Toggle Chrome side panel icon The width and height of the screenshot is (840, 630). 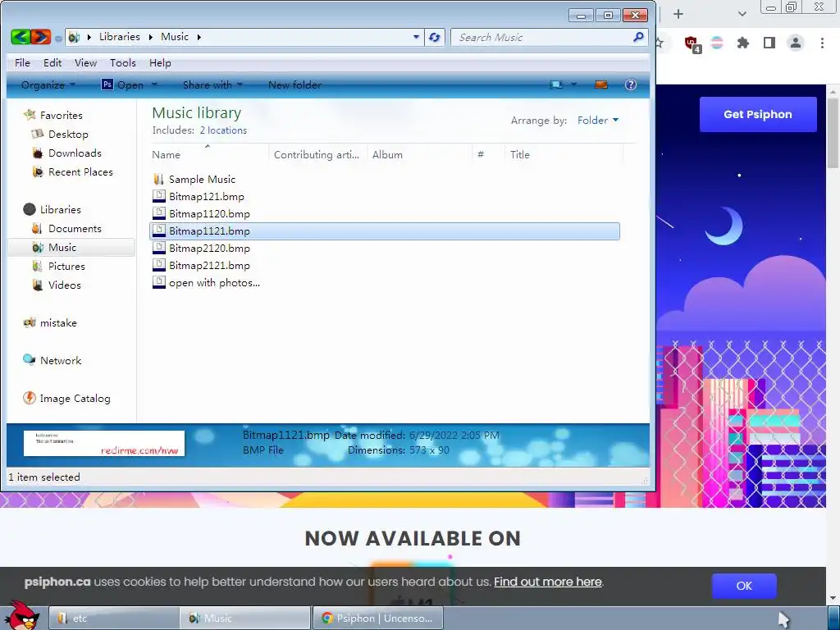pyautogui.click(x=769, y=43)
